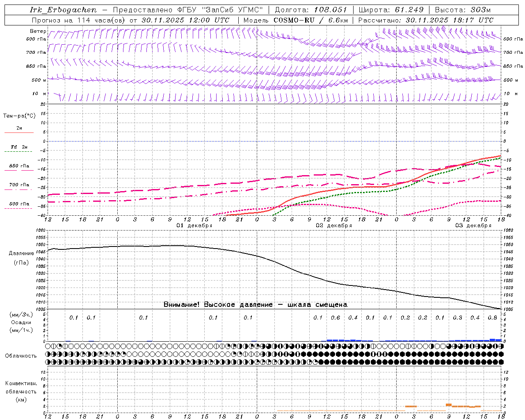
Task: Click the unit label "(мм/1ч.)"
Action: tap(21, 330)
